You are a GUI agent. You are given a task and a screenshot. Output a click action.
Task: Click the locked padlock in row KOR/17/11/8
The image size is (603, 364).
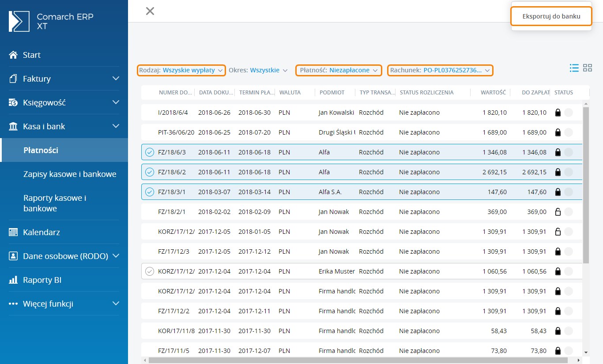[558, 331]
